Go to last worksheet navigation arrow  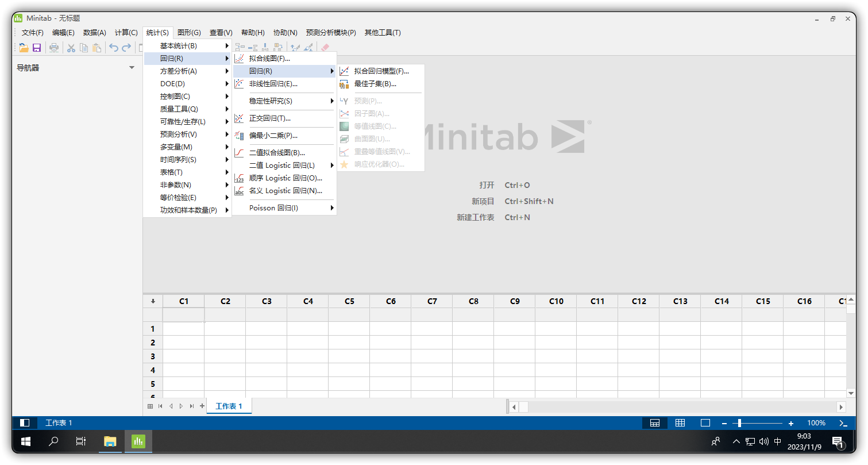192,406
